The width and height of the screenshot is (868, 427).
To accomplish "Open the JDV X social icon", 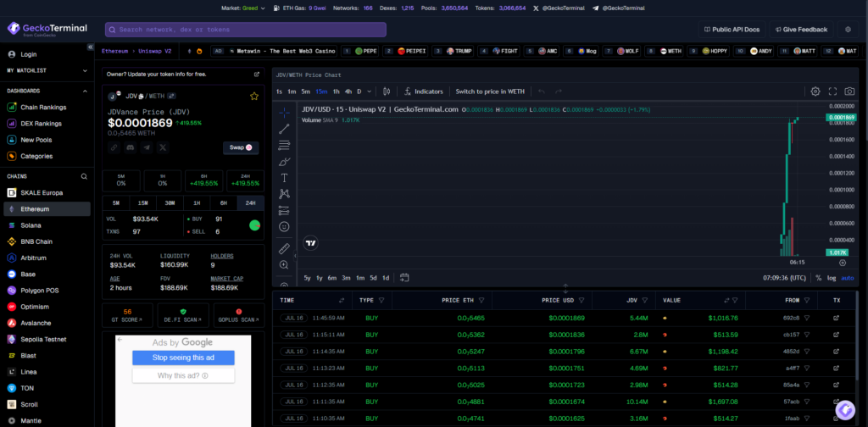I will point(162,147).
